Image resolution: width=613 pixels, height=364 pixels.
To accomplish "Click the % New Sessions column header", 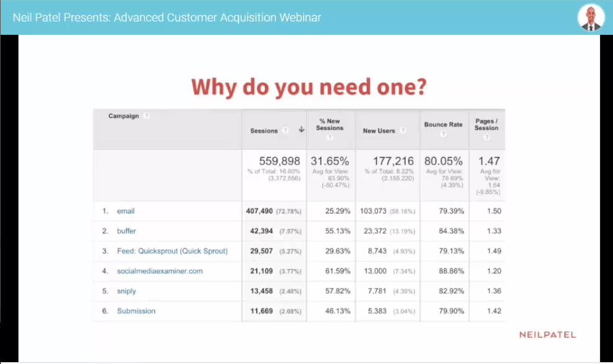I will [330, 124].
